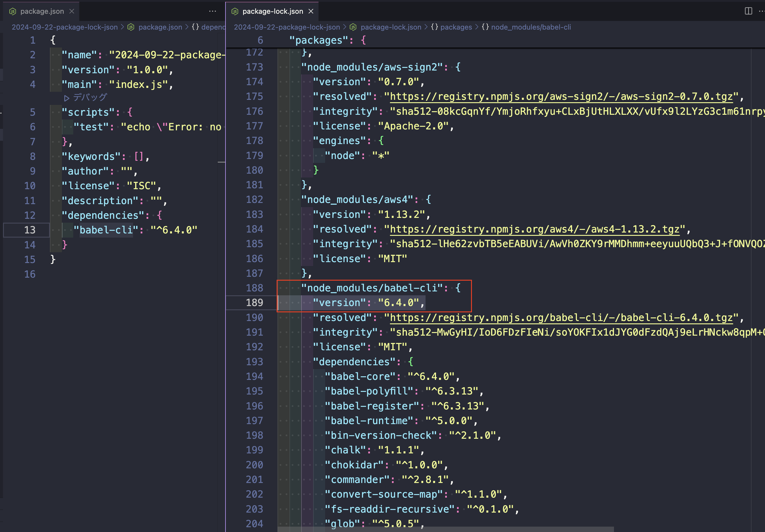Click the JS icon on the package.json tab

13,11
